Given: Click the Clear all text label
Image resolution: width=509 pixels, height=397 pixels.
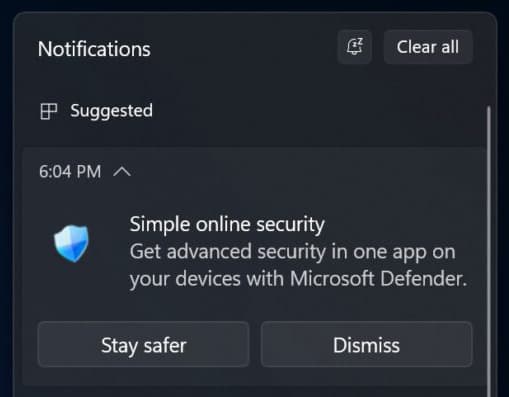Looking at the screenshot, I should [x=428, y=47].
